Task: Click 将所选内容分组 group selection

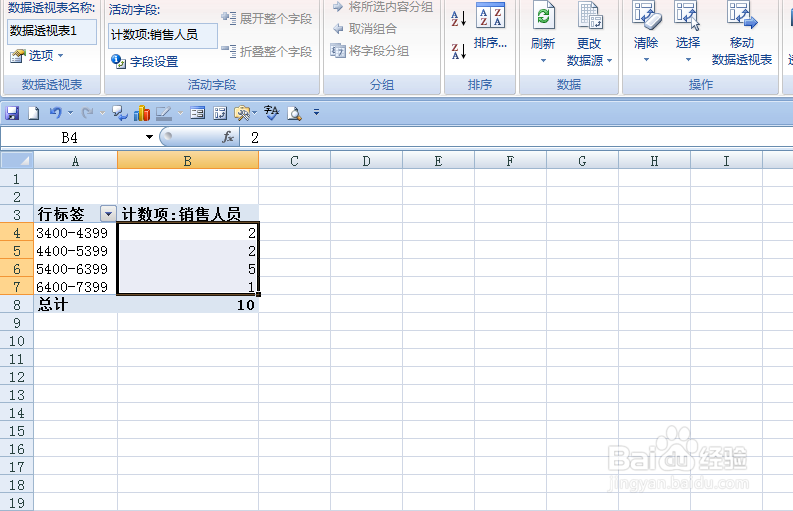Action: [383, 7]
